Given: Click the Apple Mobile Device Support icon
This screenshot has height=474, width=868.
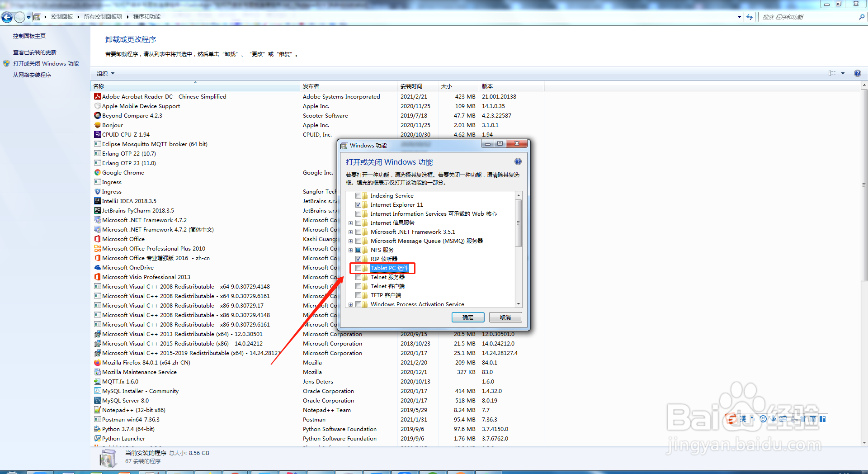Looking at the screenshot, I should click(97, 106).
